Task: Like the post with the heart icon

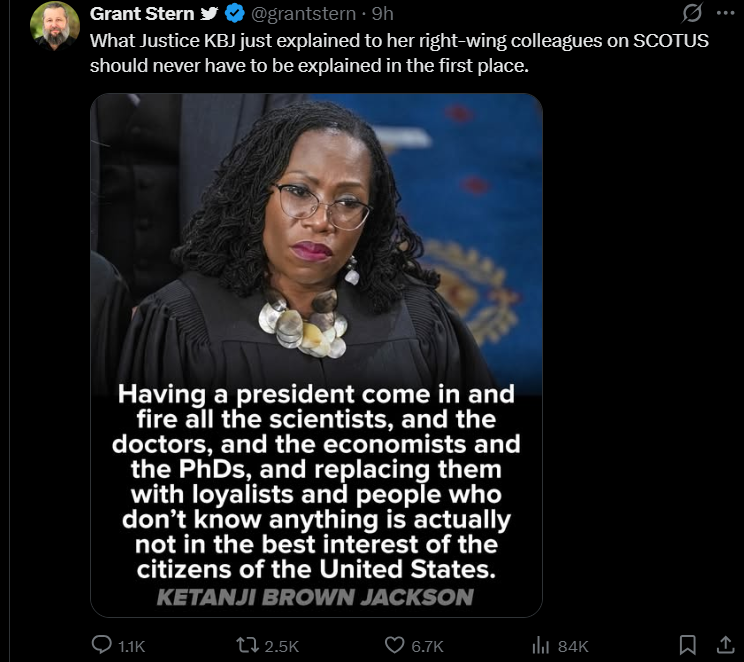Action: pyautogui.click(x=394, y=645)
